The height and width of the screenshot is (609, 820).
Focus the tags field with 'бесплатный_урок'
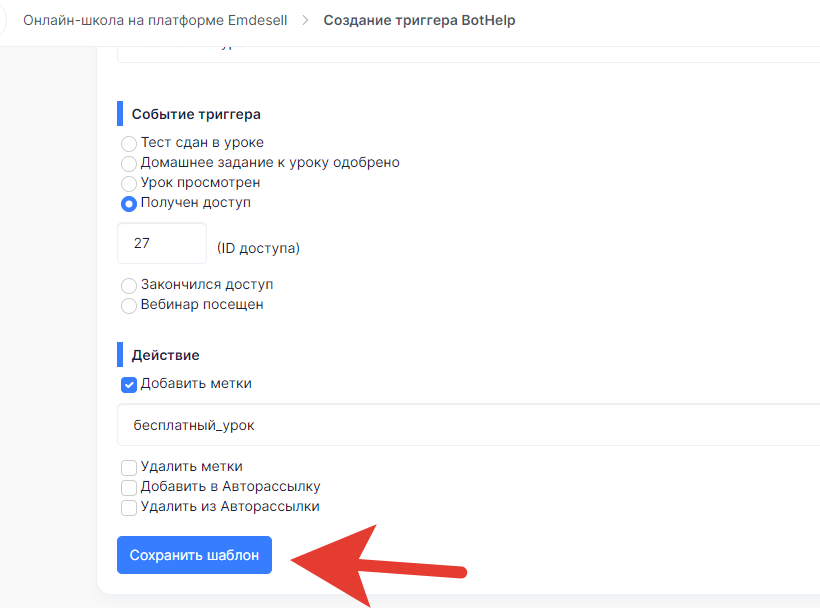[469, 425]
